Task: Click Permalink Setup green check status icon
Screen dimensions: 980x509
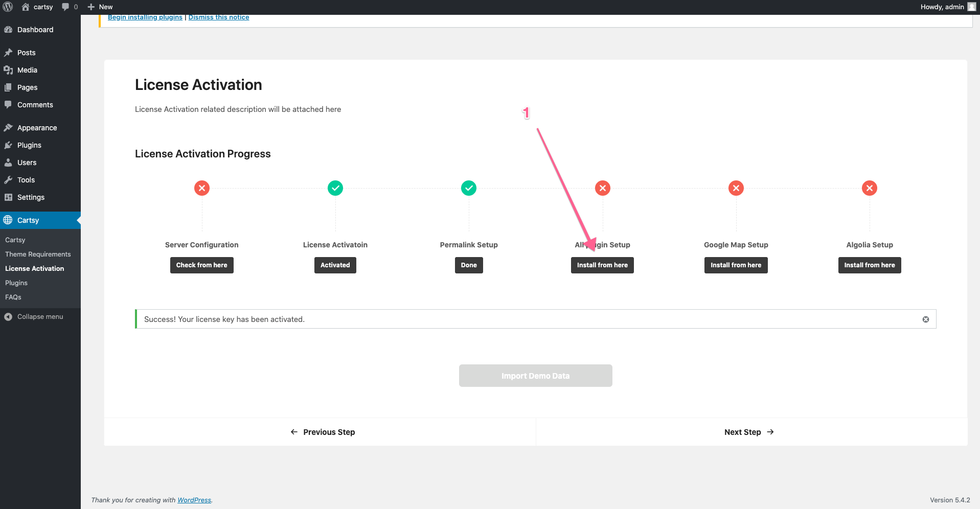Action: point(469,188)
